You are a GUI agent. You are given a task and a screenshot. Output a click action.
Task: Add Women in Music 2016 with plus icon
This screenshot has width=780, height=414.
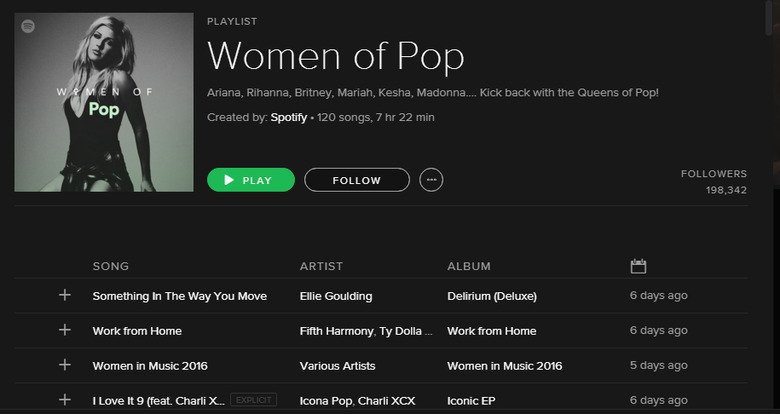65,365
